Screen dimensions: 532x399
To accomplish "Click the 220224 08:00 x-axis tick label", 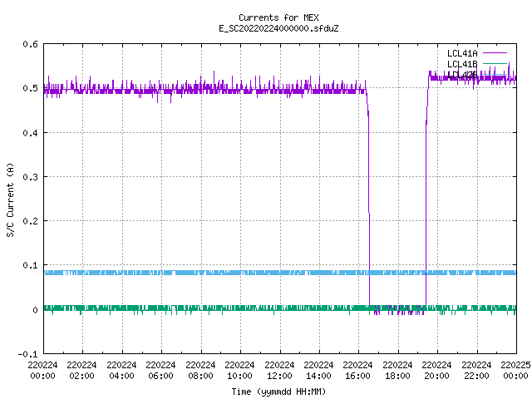I will click(x=200, y=370).
